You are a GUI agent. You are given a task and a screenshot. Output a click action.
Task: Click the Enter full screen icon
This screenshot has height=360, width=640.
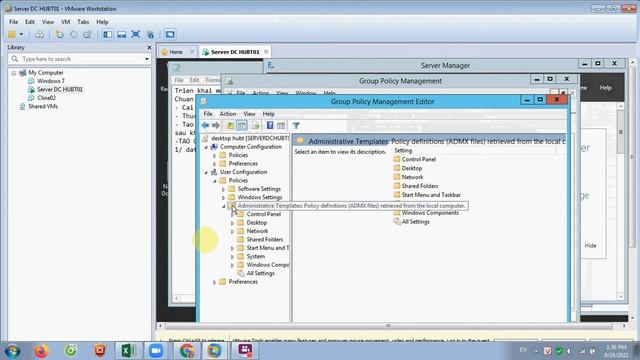click(x=136, y=35)
